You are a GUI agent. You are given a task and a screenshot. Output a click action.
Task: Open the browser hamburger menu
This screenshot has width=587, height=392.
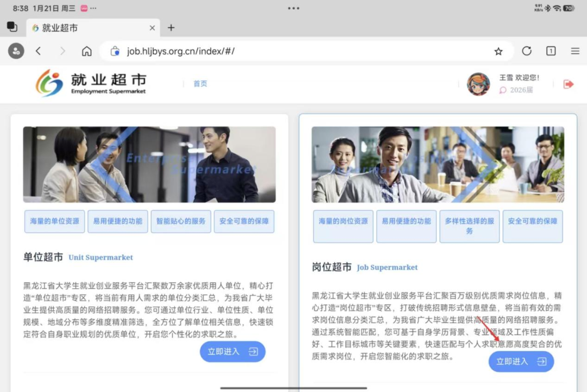tap(574, 51)
